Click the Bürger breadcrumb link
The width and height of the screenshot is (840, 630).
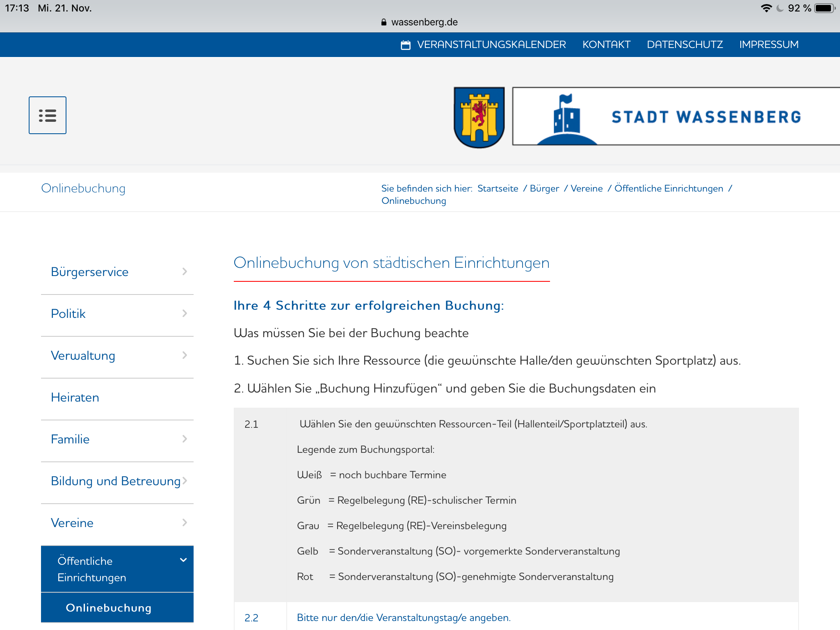pos(544,189)
